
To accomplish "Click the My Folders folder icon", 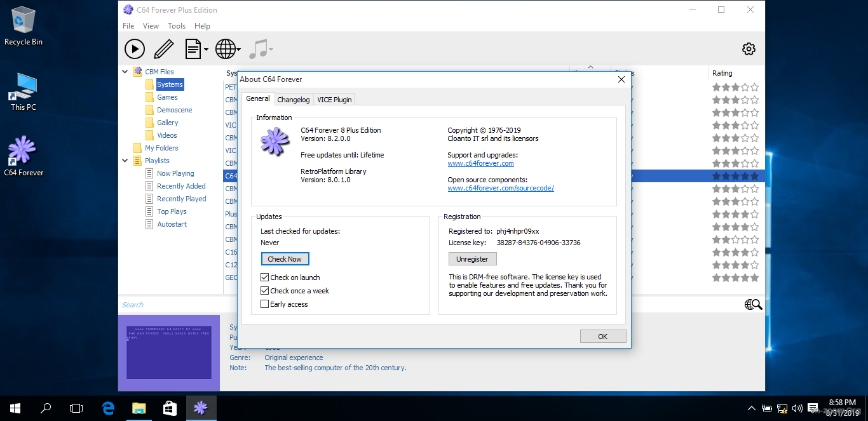I will point(138,148).
